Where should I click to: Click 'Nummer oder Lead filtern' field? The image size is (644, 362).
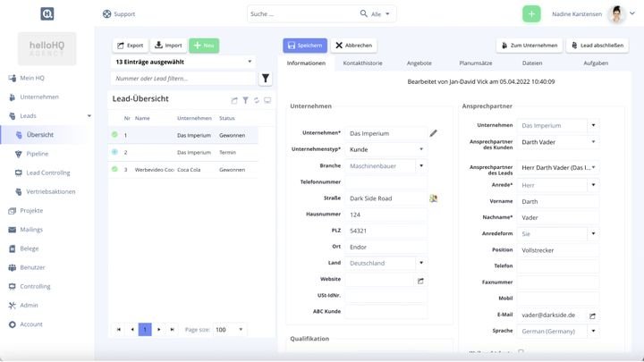coord(183,78)
